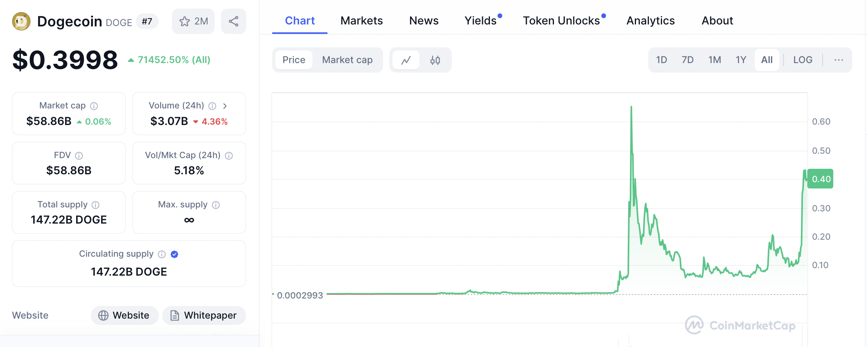Click the 0.60 y-axis label
Viewport: 868px width, 347px height.
(x=821, y=121)
